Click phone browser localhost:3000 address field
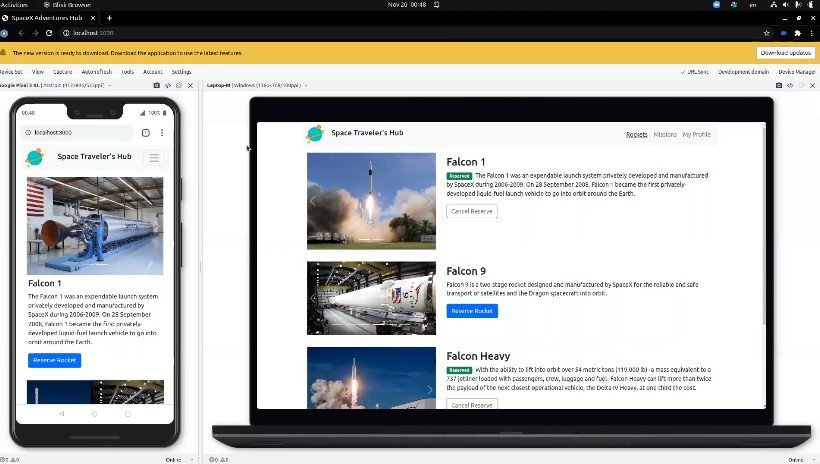The image size is (820, 464). 78,133
